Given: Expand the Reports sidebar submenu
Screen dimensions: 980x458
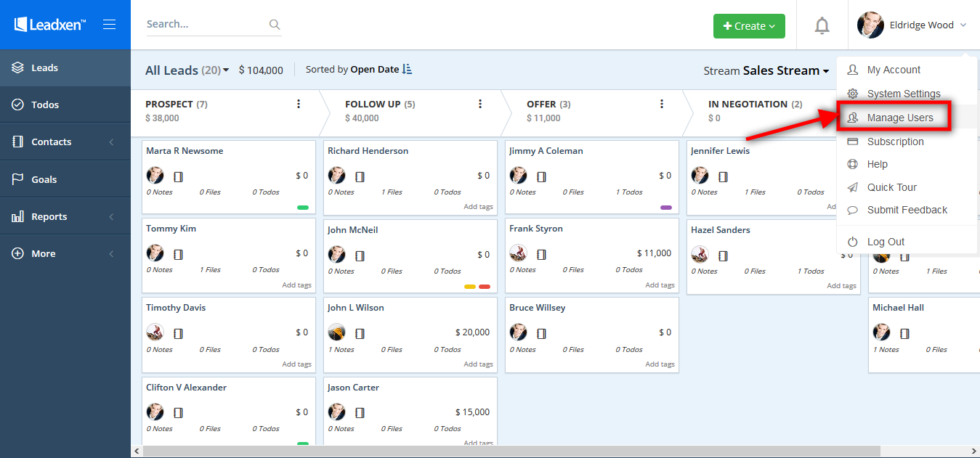Looking at the screenshot, I should coord(111,216).
